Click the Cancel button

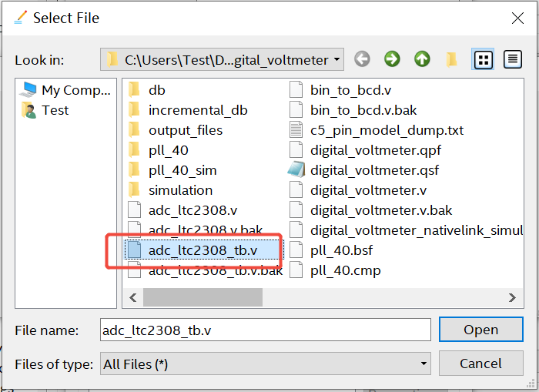tap(481, 364)
